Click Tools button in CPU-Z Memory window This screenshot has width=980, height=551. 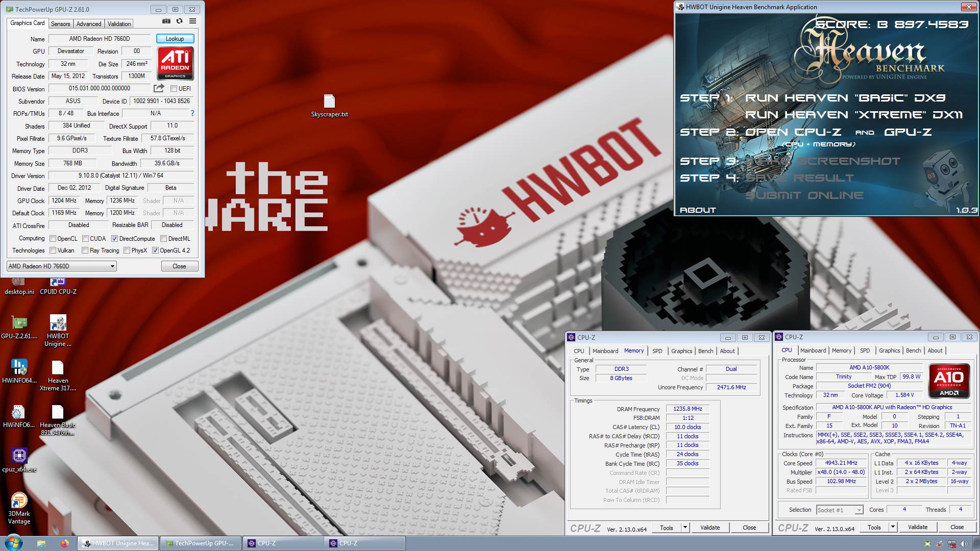[666, 528]
